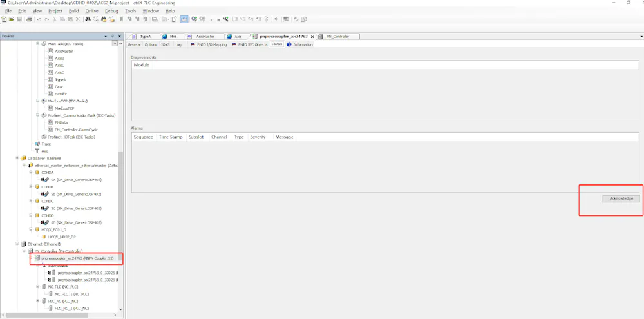Collapse the Profinet_CommunicationTask node

[38, 115]
